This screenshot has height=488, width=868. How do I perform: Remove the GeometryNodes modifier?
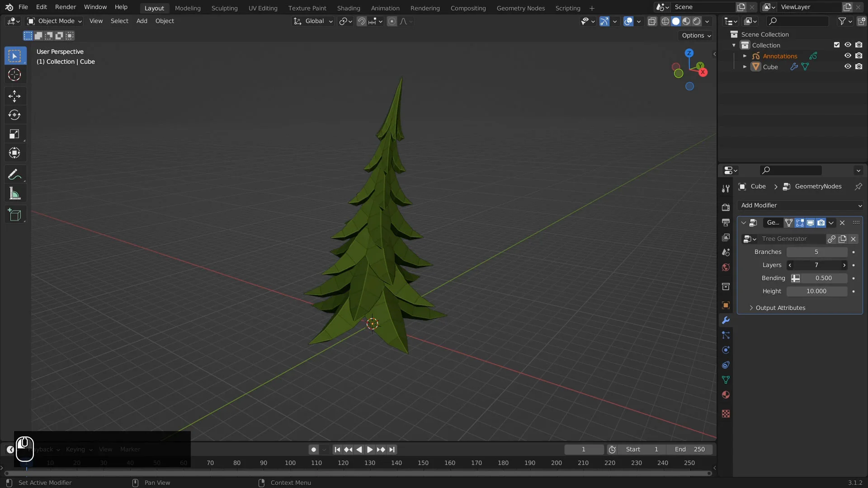click(x=842, y=223)
